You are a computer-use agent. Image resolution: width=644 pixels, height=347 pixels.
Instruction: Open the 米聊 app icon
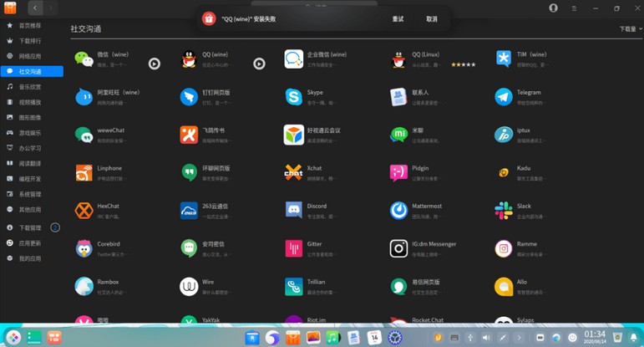(x=398, y=135)
